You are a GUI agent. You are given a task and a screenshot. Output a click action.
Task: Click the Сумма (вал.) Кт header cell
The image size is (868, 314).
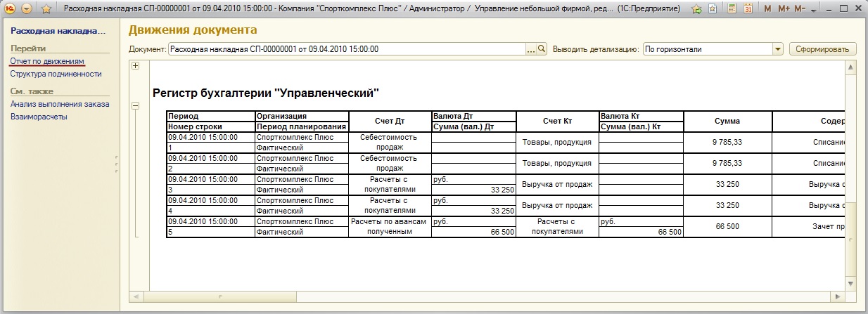[x=641, y=126]
